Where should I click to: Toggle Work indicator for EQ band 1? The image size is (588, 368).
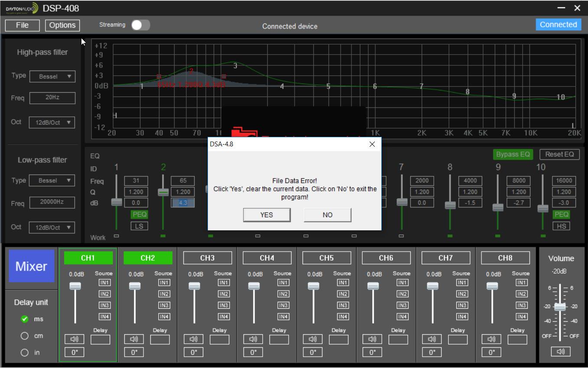117,236
